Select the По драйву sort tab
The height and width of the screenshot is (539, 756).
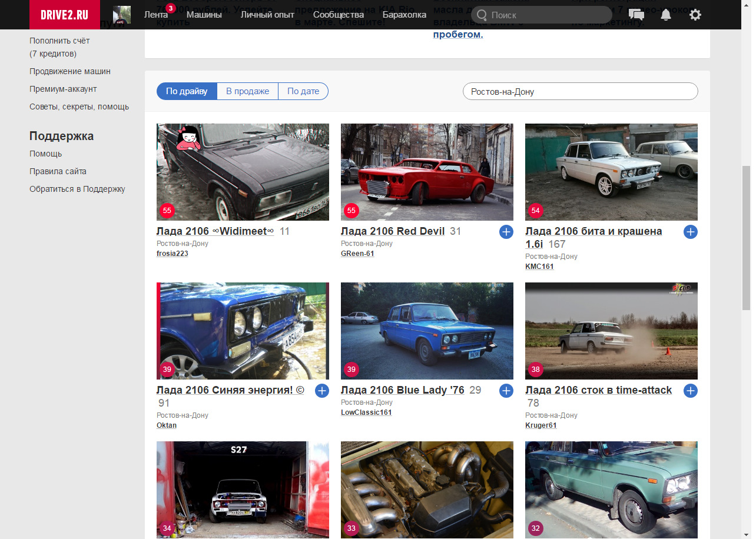(x=187, y=91)
